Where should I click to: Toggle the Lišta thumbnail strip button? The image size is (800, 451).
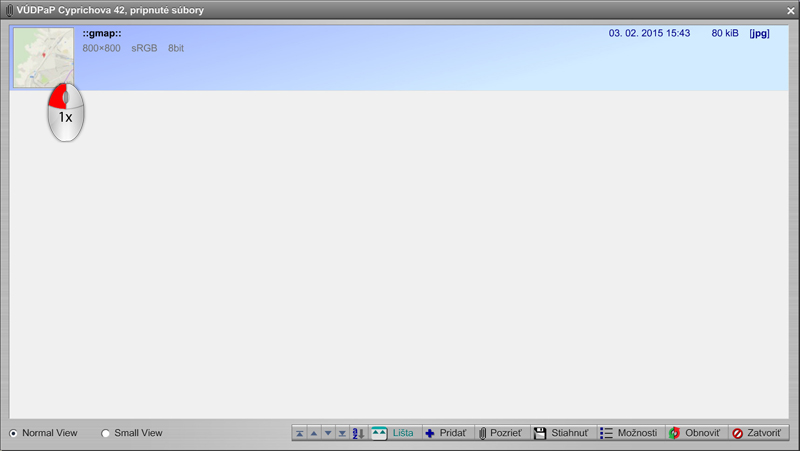tap(393, 433)
